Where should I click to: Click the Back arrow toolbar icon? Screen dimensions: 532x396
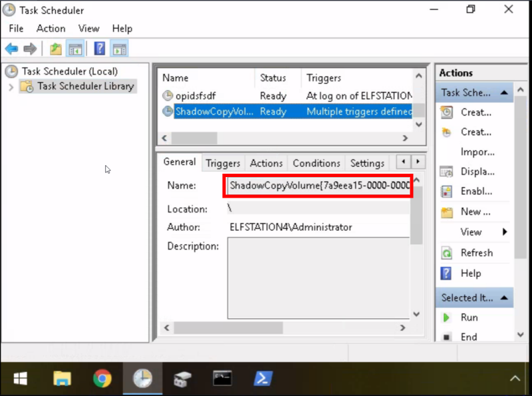[11, 49]
